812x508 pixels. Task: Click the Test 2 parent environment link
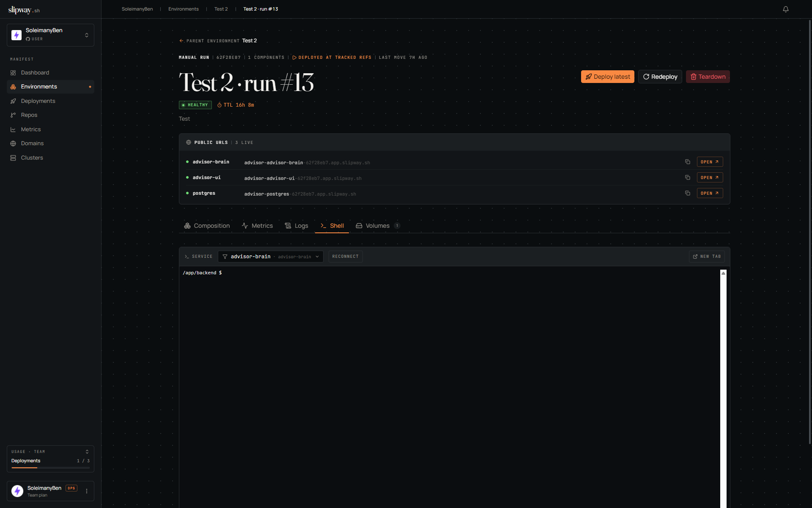(250, 41)
